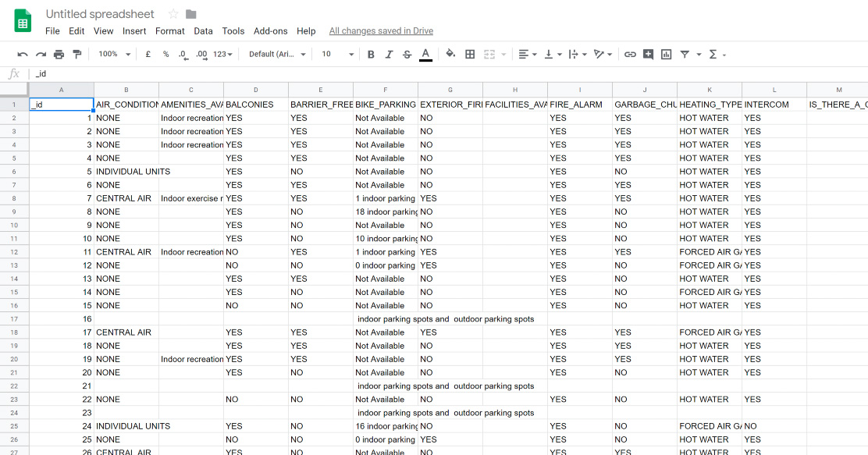Viewport: 868px width, 455px height.
Task: Select cell A1 containing _id
Action: click(61, 105)
